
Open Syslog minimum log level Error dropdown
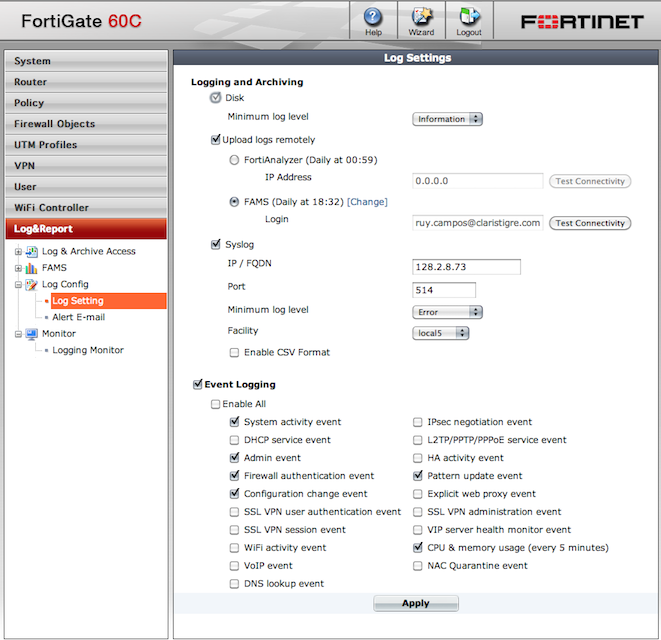click(447, 312)
